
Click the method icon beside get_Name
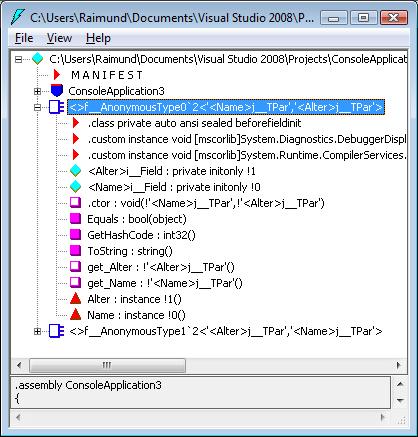76,283
